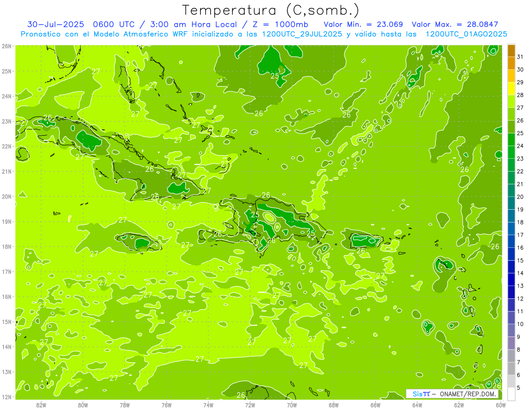Viewport: 532px width, 411px height.
Task: Click the blue legend band between 15 and 16
Action: 511,254
